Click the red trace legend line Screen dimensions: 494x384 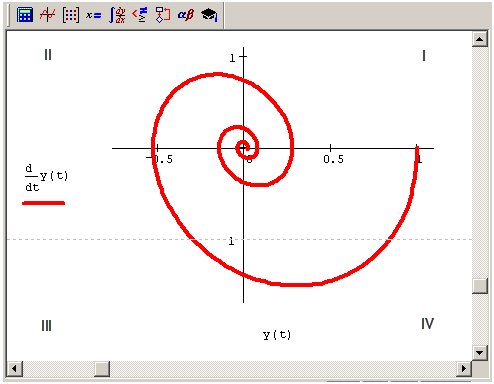[43, 203]
